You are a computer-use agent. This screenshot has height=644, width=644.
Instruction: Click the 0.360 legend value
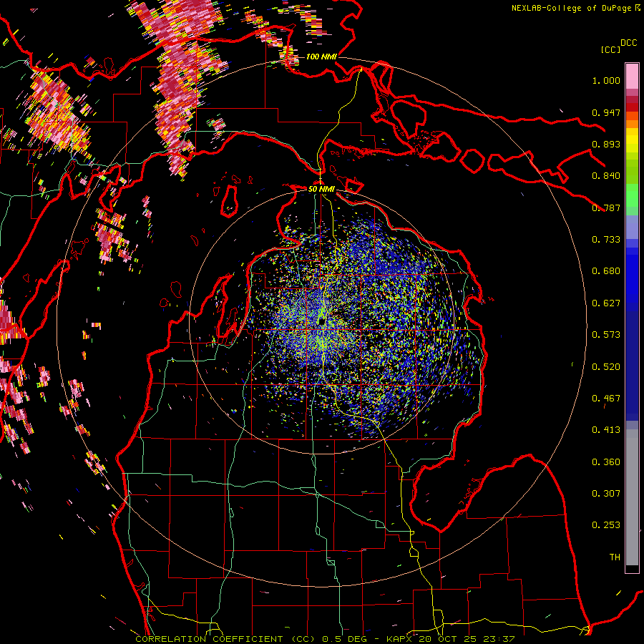606,462
